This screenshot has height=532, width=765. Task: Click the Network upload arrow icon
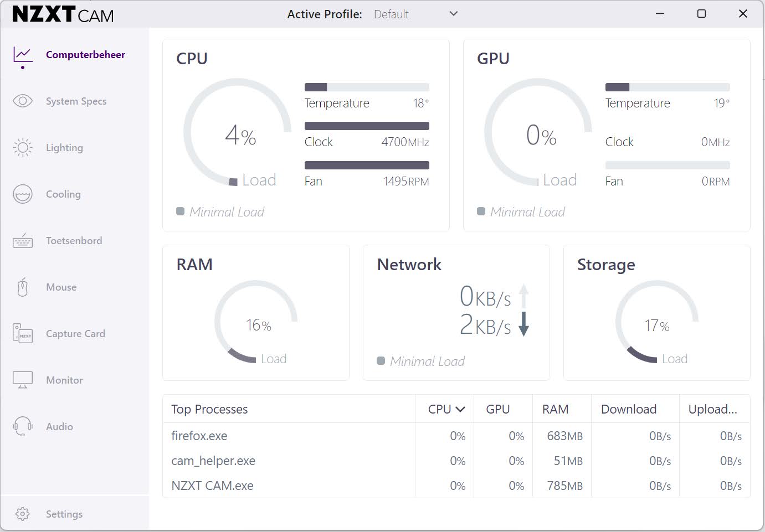(523, 296)
